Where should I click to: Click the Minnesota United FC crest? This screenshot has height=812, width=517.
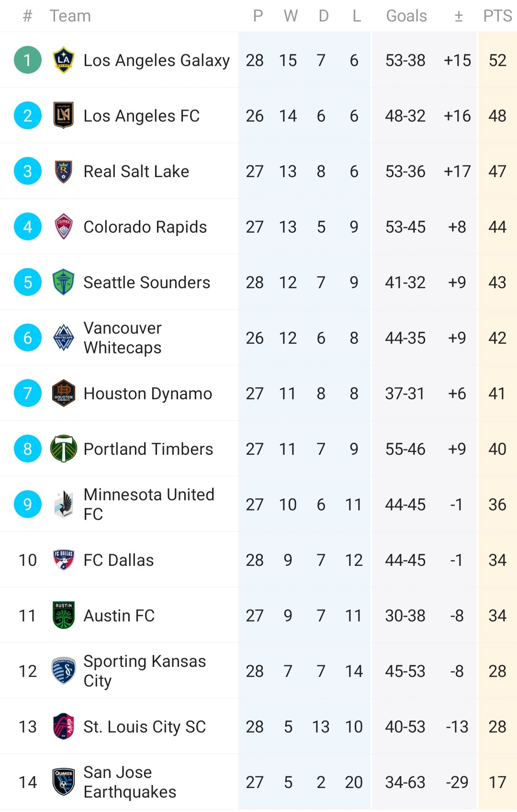(x=64, y=504)
